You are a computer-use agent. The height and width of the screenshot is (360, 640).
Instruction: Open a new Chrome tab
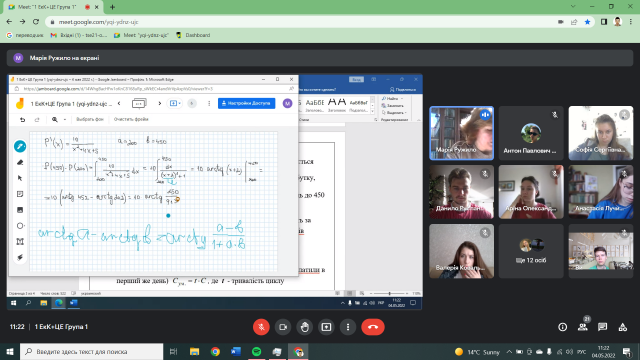[x=112, y=7]
